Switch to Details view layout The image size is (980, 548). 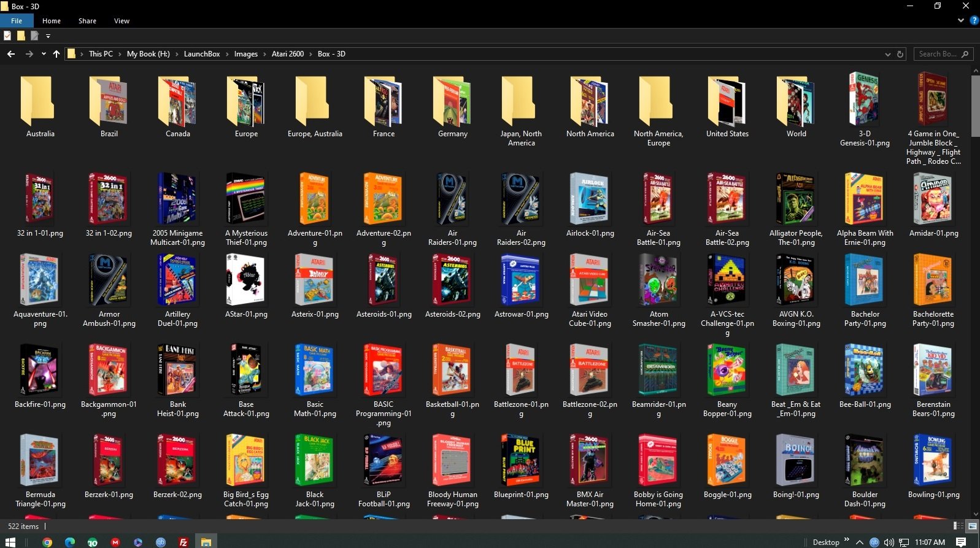tap(959, 526)
